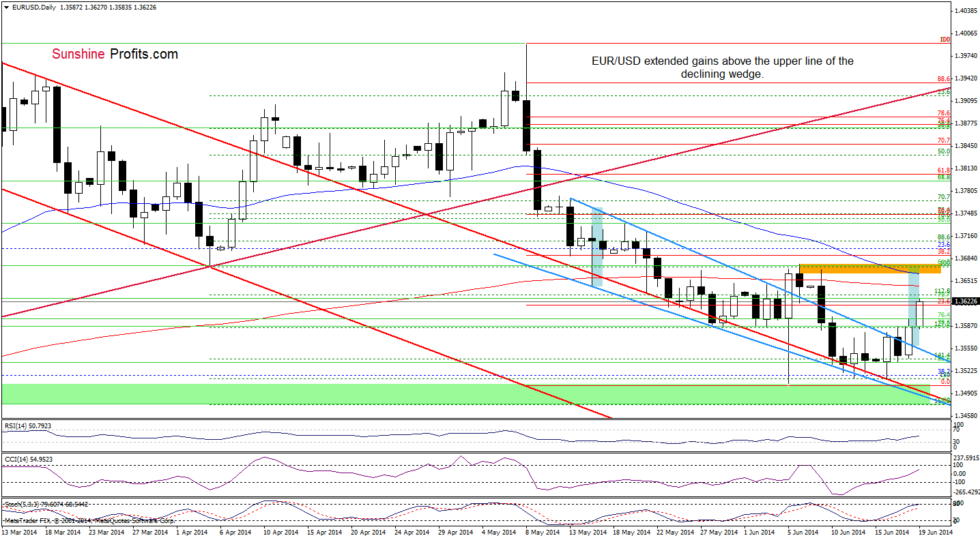Screen dimensions: 980x538
Task: Click the 1.37805 price axis label
Action: click(966, 191)
